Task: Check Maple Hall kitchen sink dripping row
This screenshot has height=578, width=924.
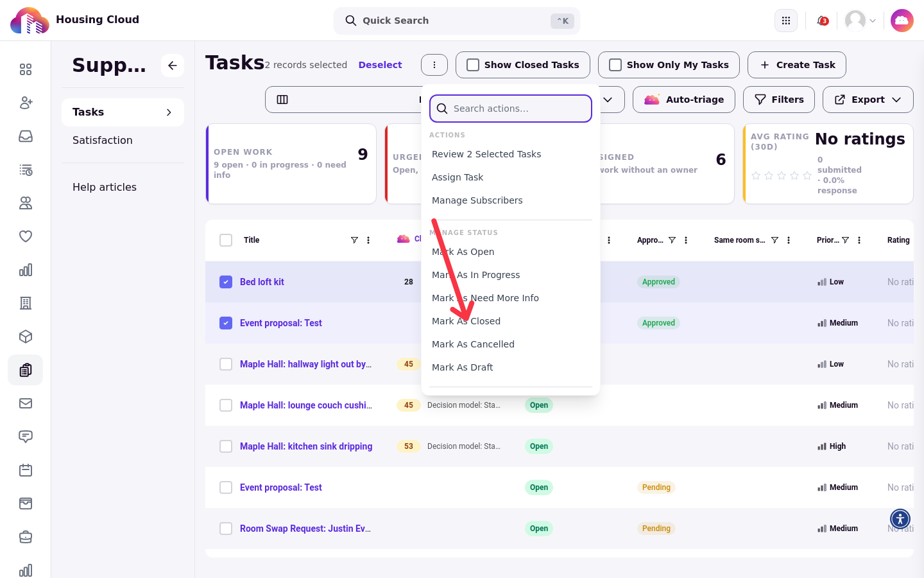Action: 226,446
